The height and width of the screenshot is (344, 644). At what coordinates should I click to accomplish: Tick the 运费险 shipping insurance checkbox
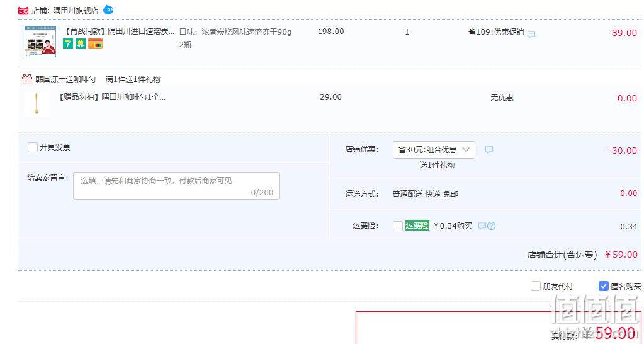[x=398, y=226]
